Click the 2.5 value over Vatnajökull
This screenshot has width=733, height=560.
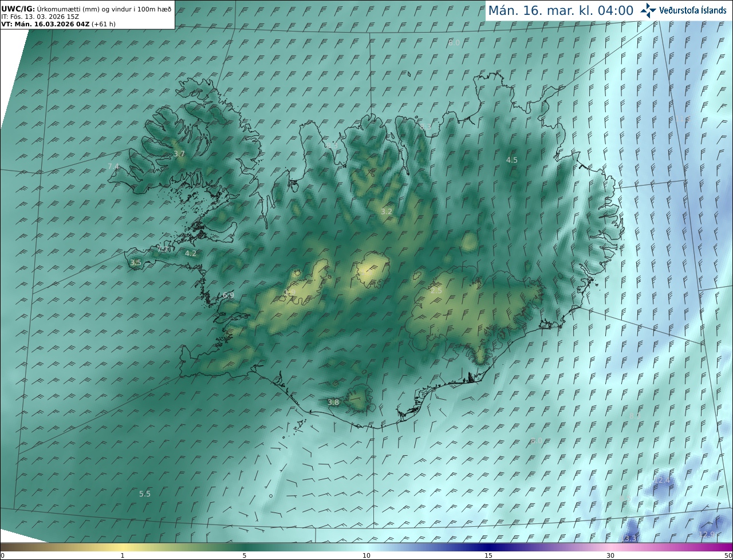click(436, 291)
